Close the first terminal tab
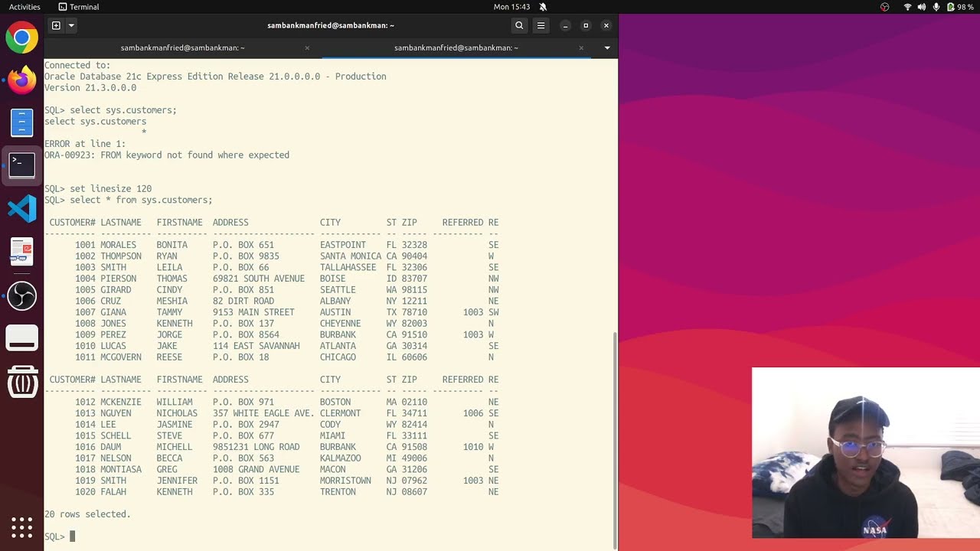 pos(307,47)
